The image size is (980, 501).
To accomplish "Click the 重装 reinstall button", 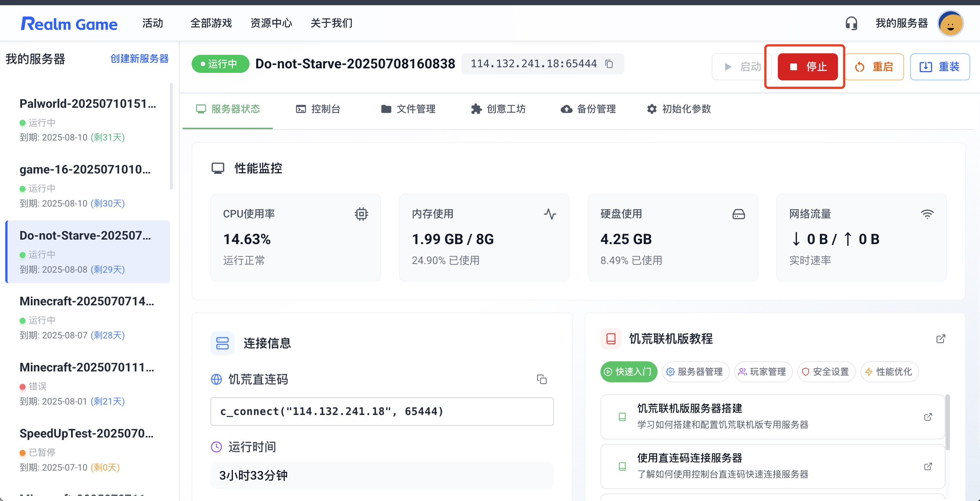I will [x=939, y=67].
